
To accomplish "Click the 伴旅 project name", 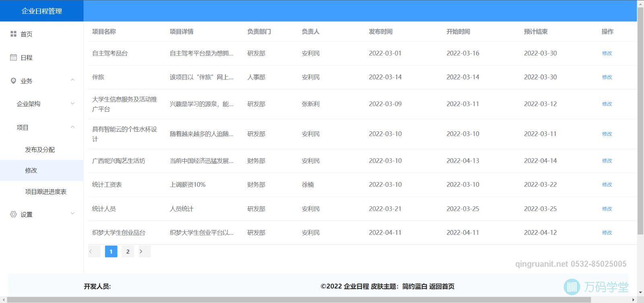I will [98, 77].
